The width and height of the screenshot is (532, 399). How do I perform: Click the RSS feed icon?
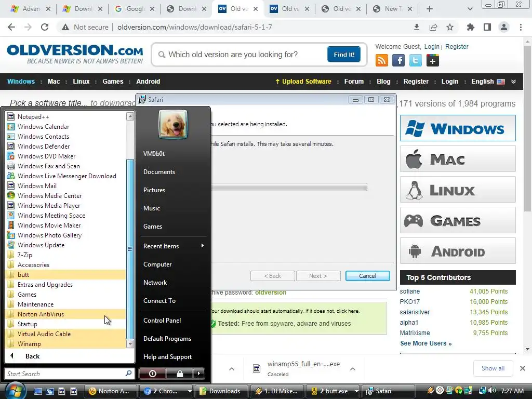click(x=382, y=60)
